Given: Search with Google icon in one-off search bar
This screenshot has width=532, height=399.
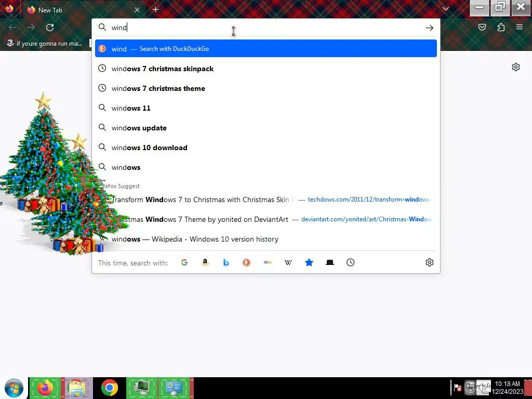Looking at the screenshot, I should tap(184, 262).
